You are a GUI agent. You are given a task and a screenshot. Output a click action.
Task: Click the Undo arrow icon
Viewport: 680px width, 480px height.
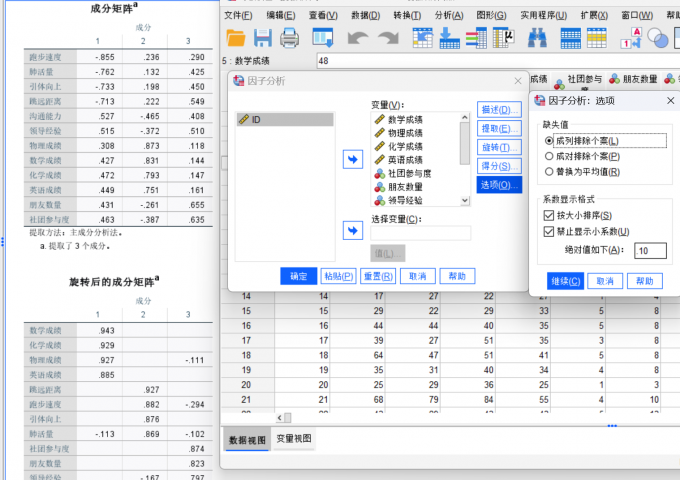click(x=358, y=38)
